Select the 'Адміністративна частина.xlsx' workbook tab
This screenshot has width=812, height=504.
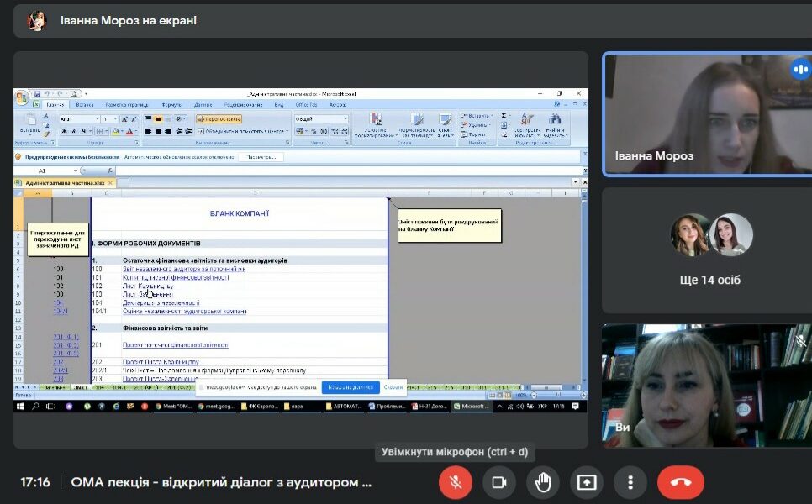click(x=65, y=182)
